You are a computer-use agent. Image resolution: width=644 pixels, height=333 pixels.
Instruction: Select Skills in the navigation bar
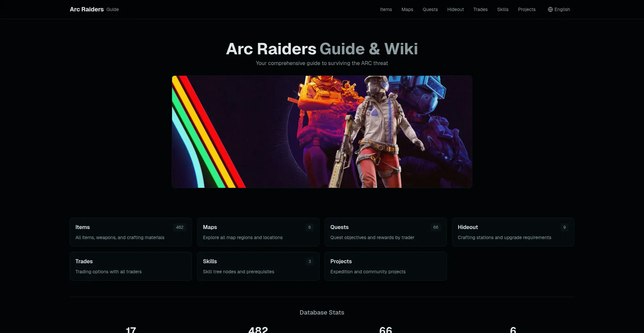[503, 9]
